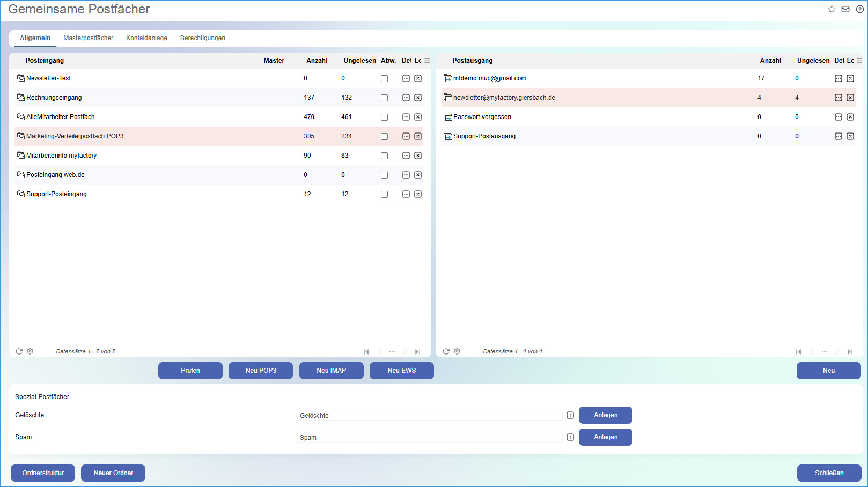Enable Abw. checkbox for Support-Posteingang
Screen dimensions: 868x487
pyautogui.click(x=384, y=194)
